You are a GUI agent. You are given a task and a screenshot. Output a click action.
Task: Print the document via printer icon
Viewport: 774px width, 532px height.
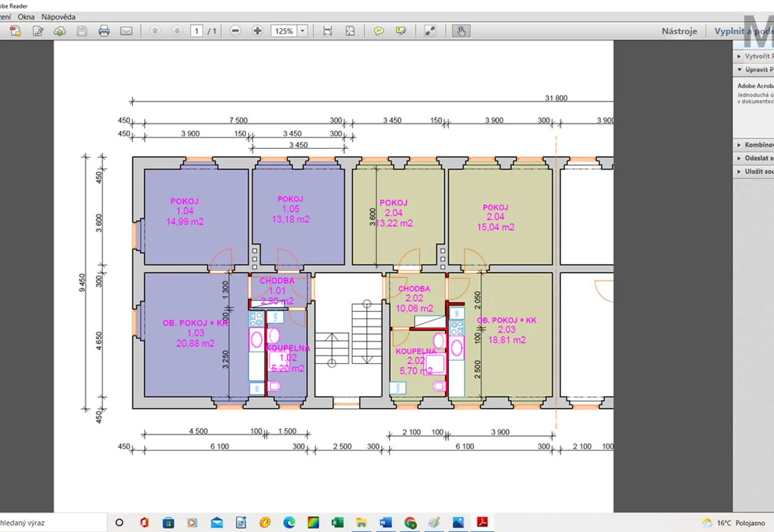(x=104, y=31)
